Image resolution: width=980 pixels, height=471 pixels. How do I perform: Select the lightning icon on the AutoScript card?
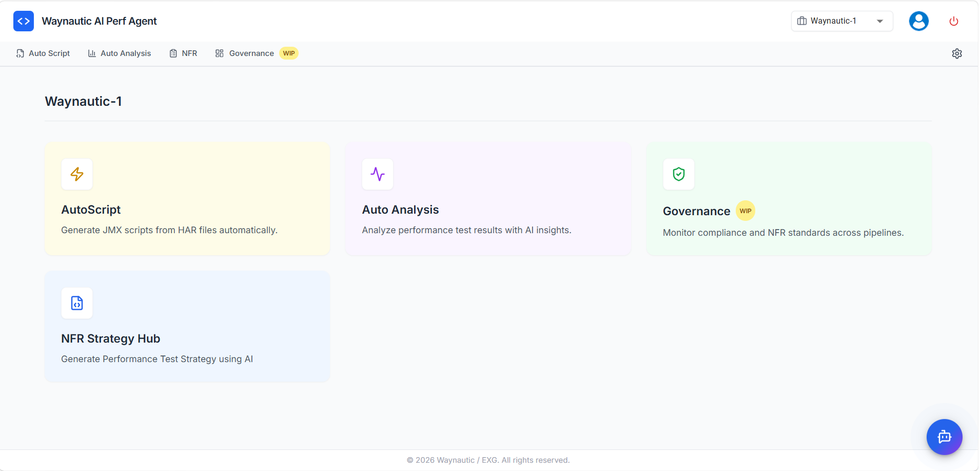(77, 174)
